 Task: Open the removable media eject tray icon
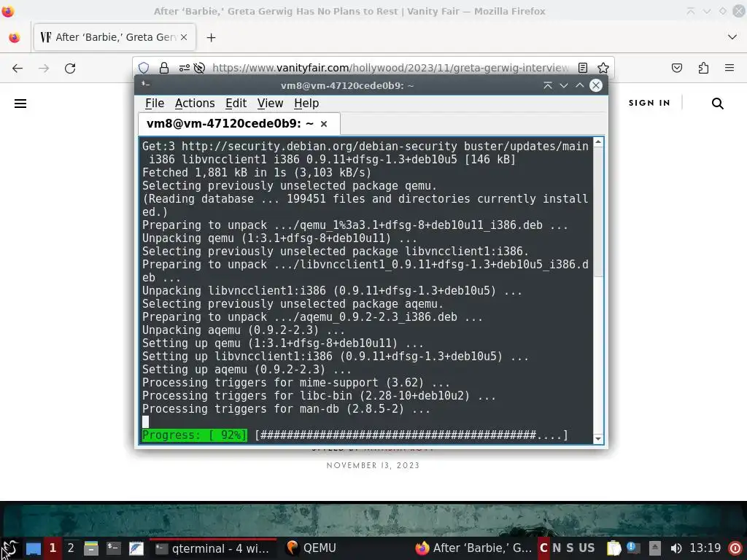tap(655, 548)
